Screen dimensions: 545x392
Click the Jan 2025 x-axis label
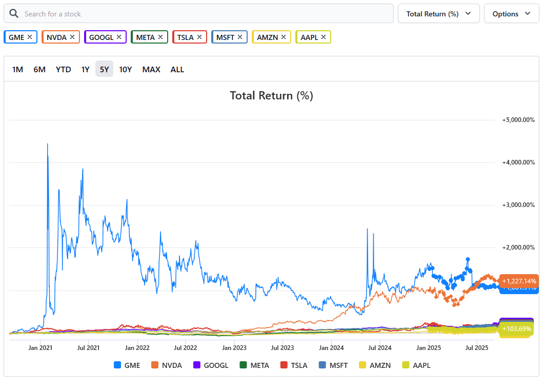coord(429,348)
